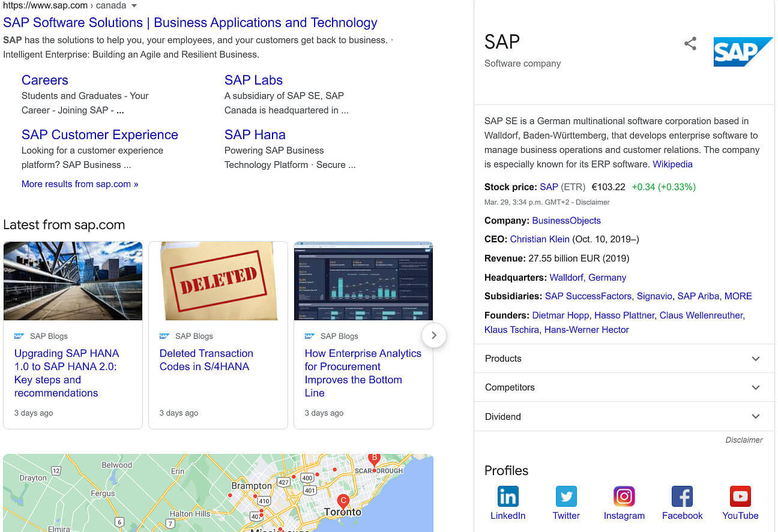Open the Instagram profile icon
Screen dimensions: 778x532
click(624, 497)
